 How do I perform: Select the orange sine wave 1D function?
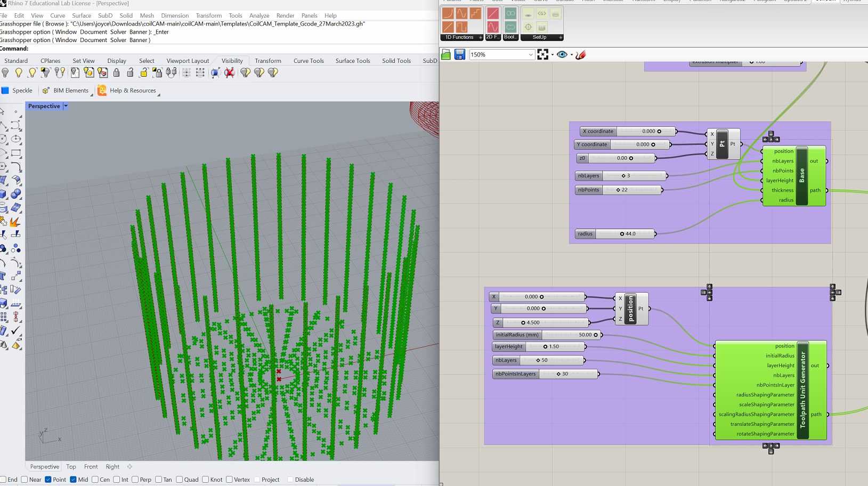click(x=461, y=13)
